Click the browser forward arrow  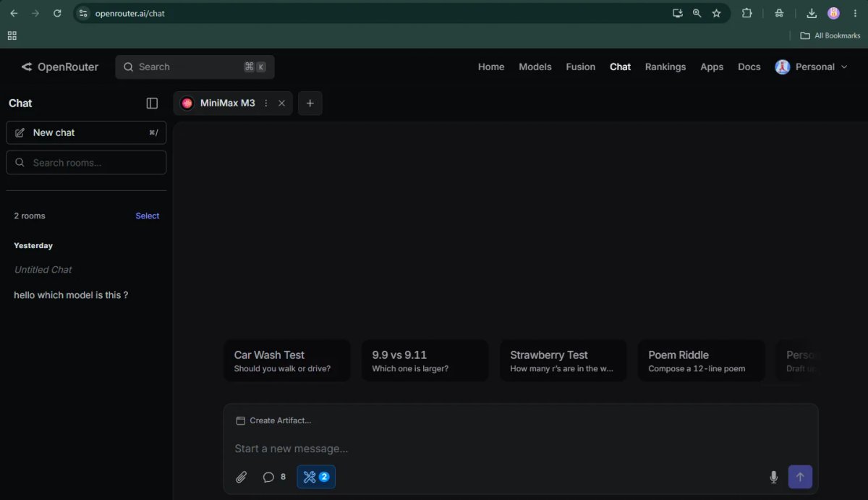point(35,13)
